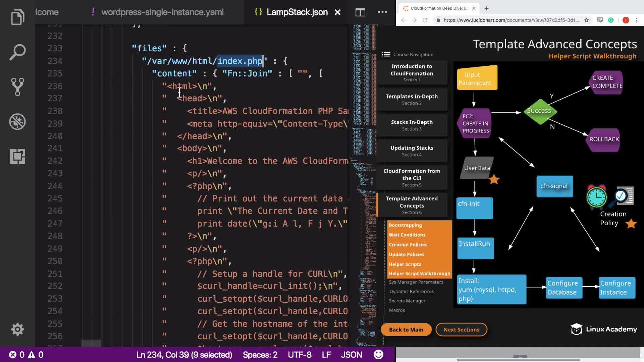Screen dimensions: 644x362
Task: Open the Manage gear icon
Action: pos(17,329)
